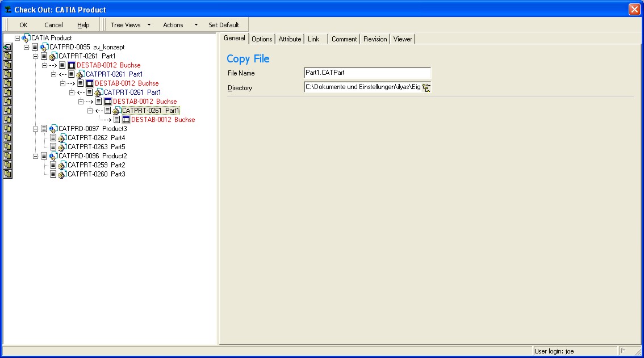644x358 pixels.
Task: Click the left margin copy icon in Product2 row
Action: point(7,156)
